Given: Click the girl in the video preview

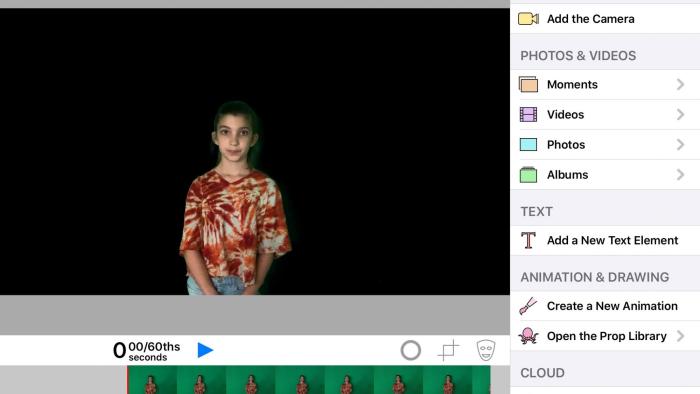Looking at the screenshot, I should pyautogui.click(x=235, y=199).
